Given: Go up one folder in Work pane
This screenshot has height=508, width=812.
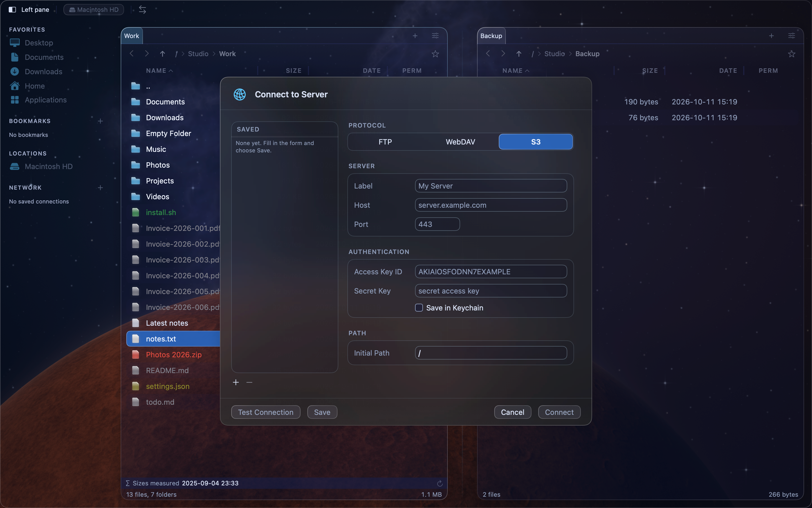Looking at the screenshot, I should coord(162,54).
